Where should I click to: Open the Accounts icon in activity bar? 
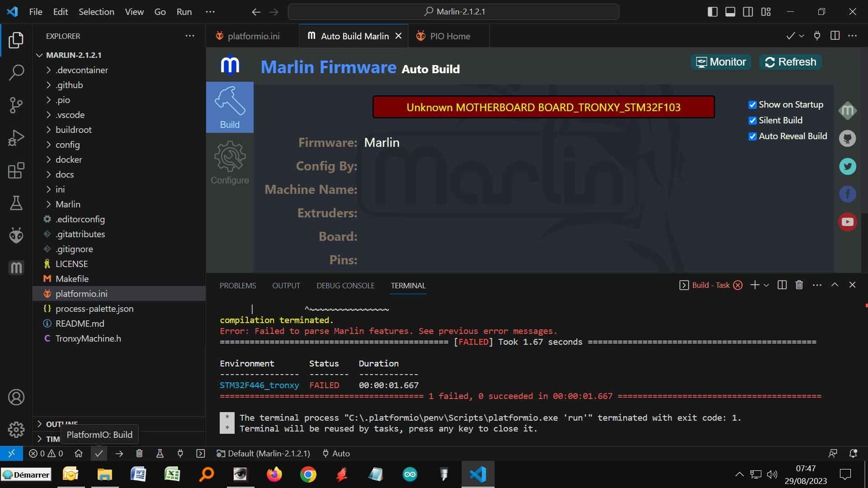16,397
